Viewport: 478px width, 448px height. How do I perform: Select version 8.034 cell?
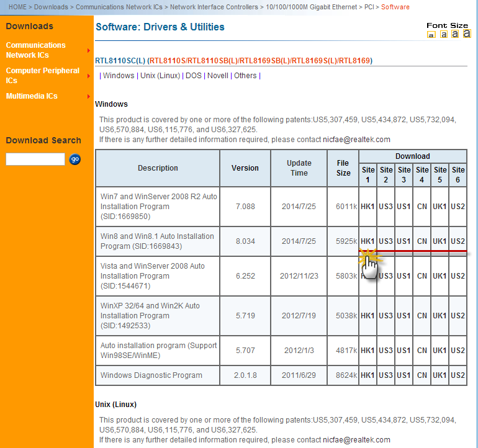245,241
